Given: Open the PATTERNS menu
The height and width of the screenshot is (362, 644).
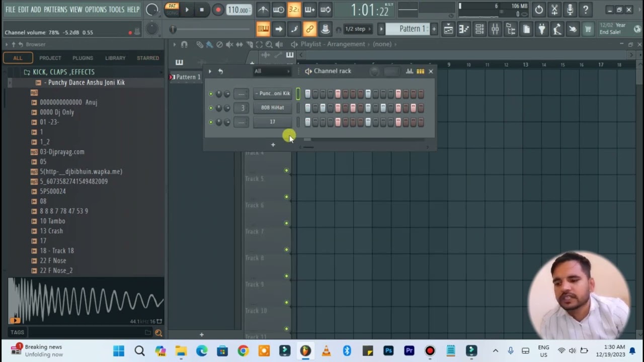Looking at the screenshot, I should 55,10.
